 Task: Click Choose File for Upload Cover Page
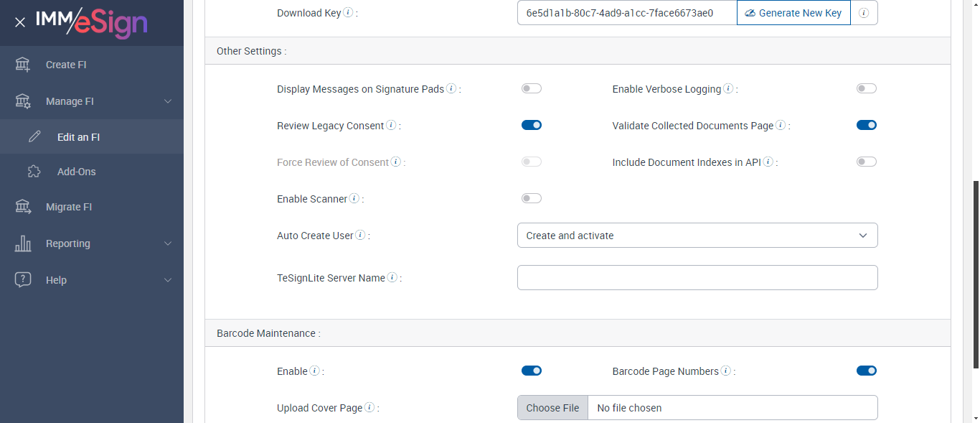click(x=552, y=408)
